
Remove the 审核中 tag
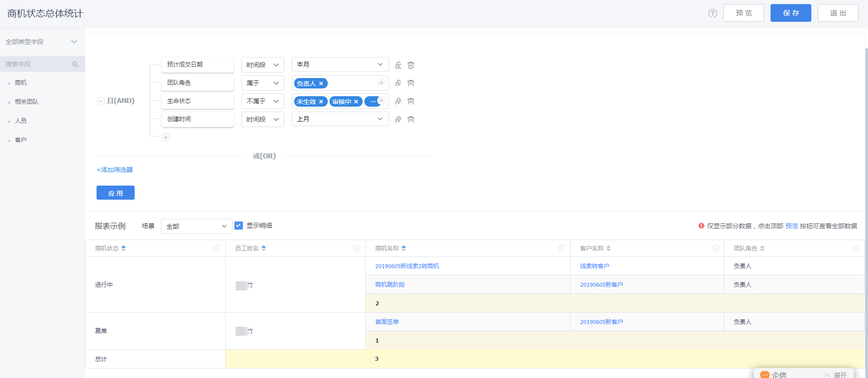click(356, 102)
